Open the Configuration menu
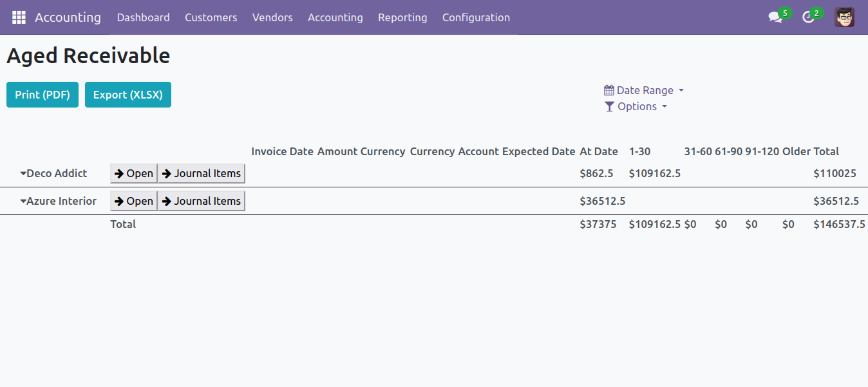The height and width of the screenshot is (387, 868). (476, 17)
